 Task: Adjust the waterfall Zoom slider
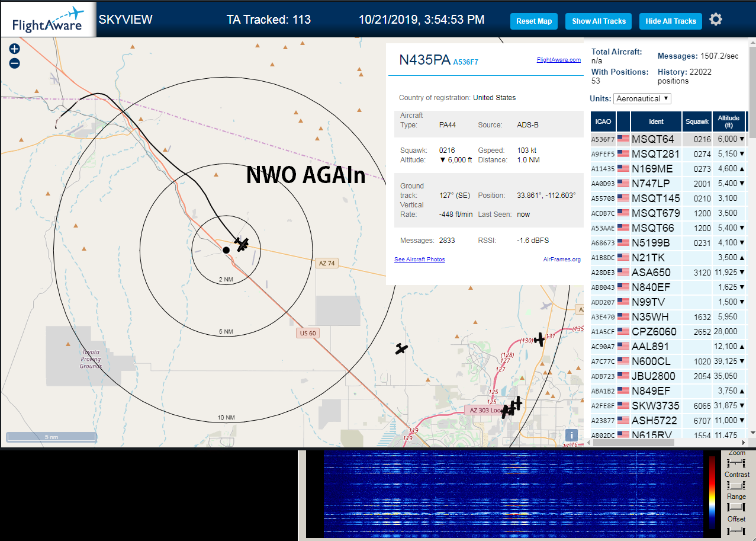click(736, 463)
